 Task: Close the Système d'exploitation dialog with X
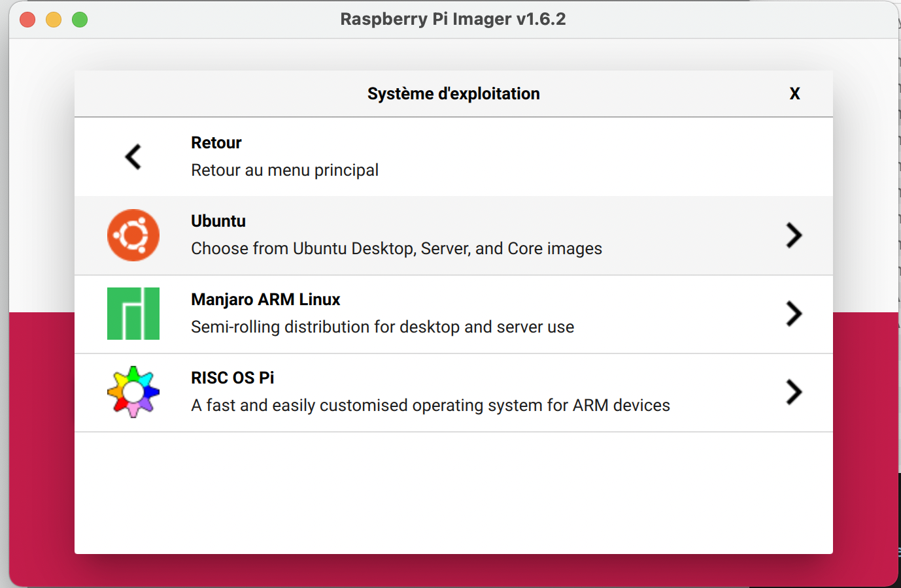[x=794, y=93]
